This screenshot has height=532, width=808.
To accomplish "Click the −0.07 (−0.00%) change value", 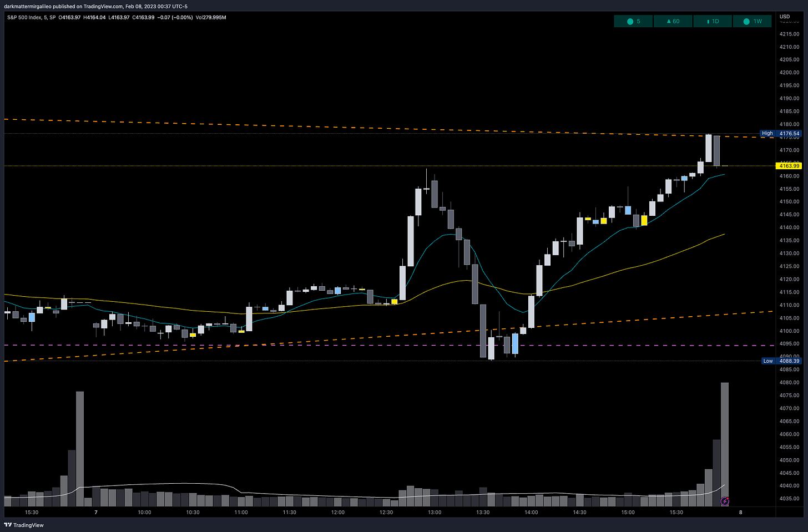I will pyautogui.click(x=175, y=17).
